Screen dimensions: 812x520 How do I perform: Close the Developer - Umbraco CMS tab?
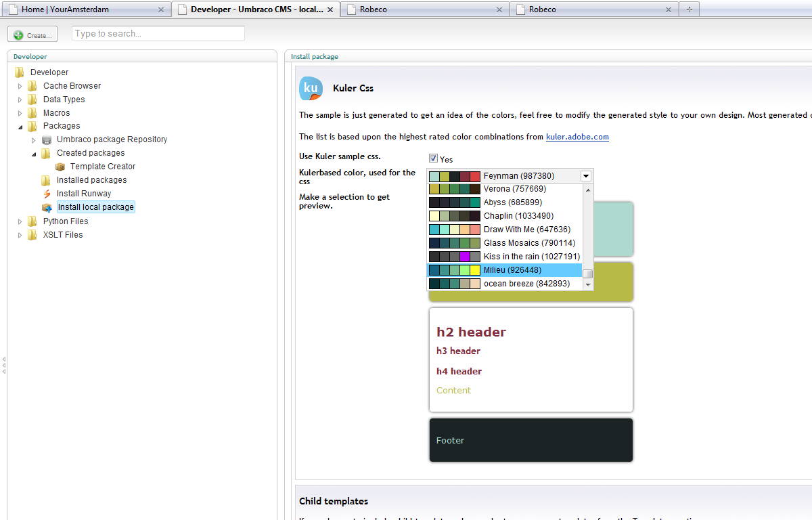330,10
